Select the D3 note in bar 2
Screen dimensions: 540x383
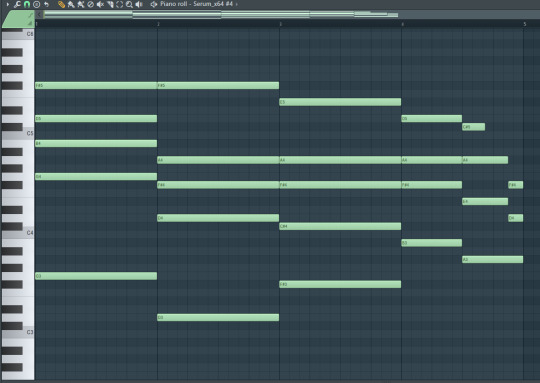[x=218, y=317]
